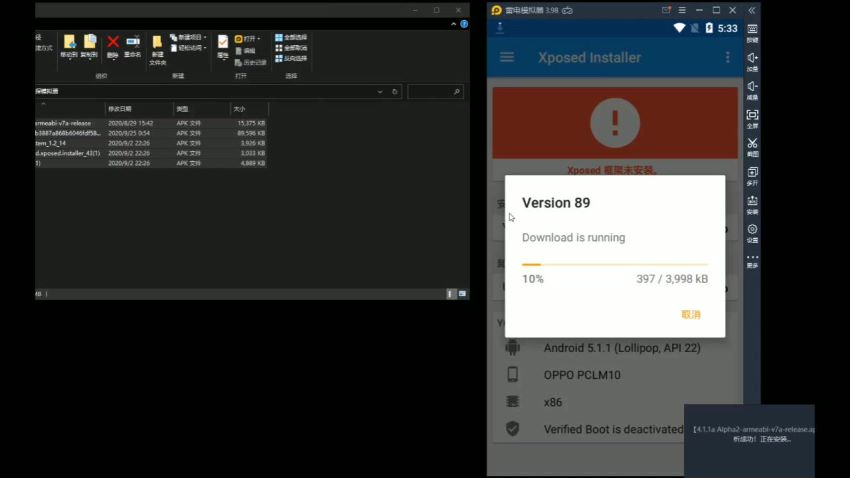Click Invert selection in Explorer ribbon
850x478 pixels.
(291, 58)
